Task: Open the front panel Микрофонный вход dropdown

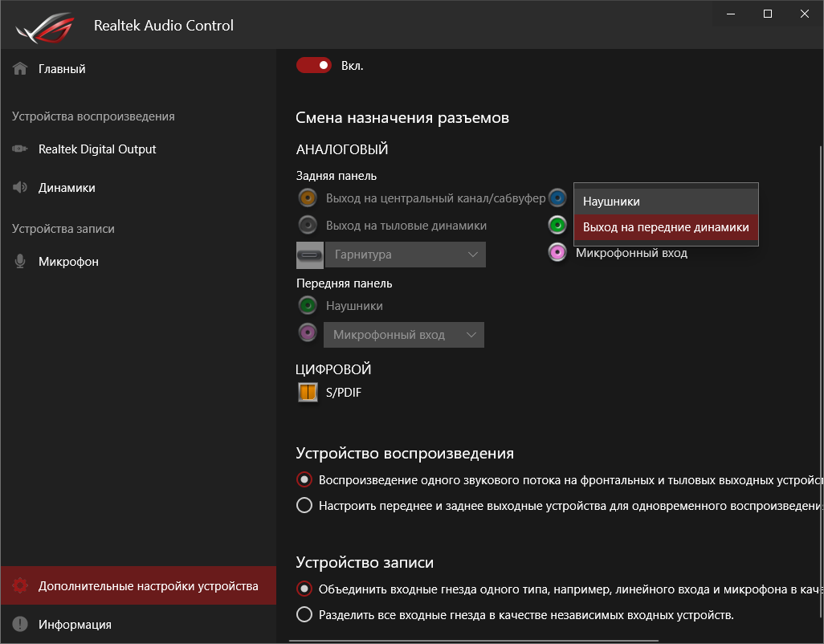Action: [403, 335]
